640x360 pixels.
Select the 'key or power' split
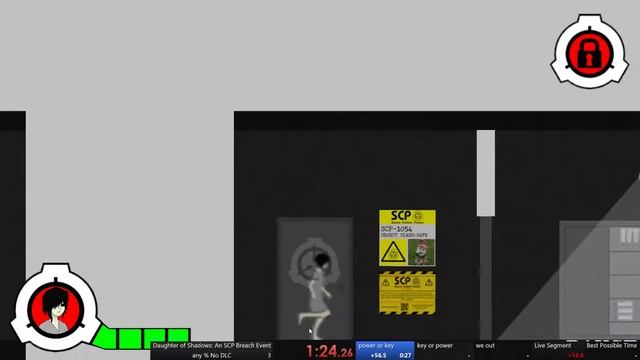(435, 346)
